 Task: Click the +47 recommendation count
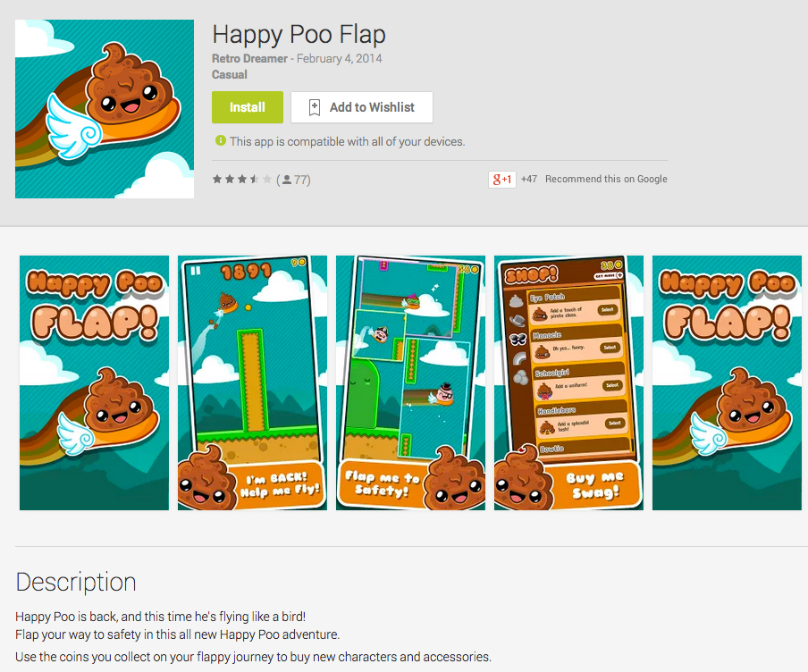[x=529, y=179]
